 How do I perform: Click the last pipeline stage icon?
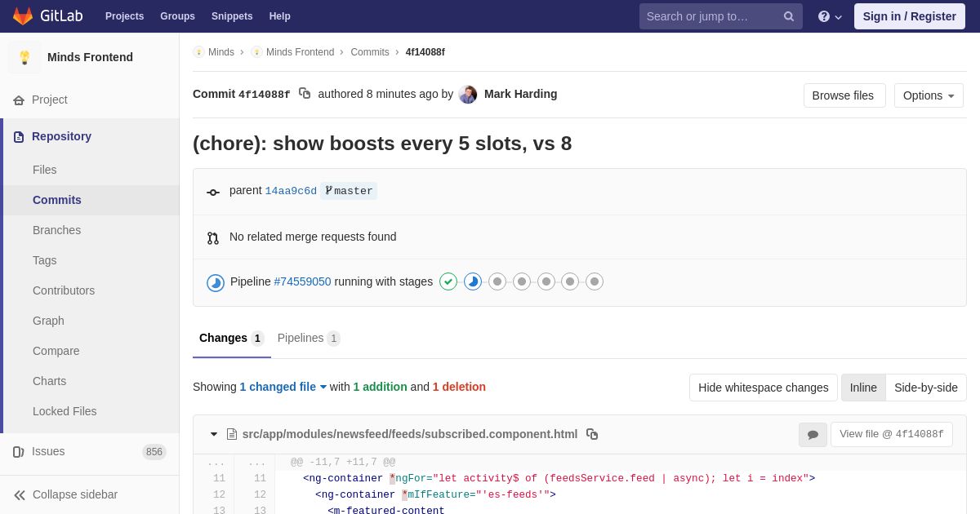(595, 281)
